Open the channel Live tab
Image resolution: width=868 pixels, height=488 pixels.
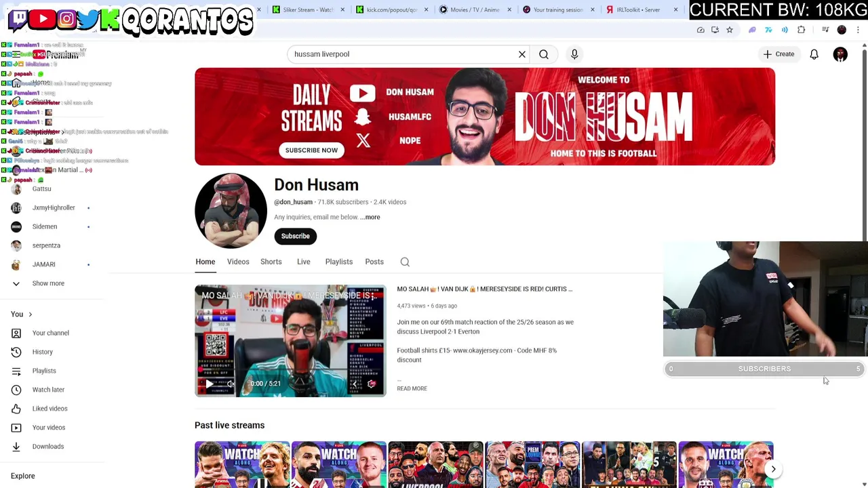click(304, 262)
